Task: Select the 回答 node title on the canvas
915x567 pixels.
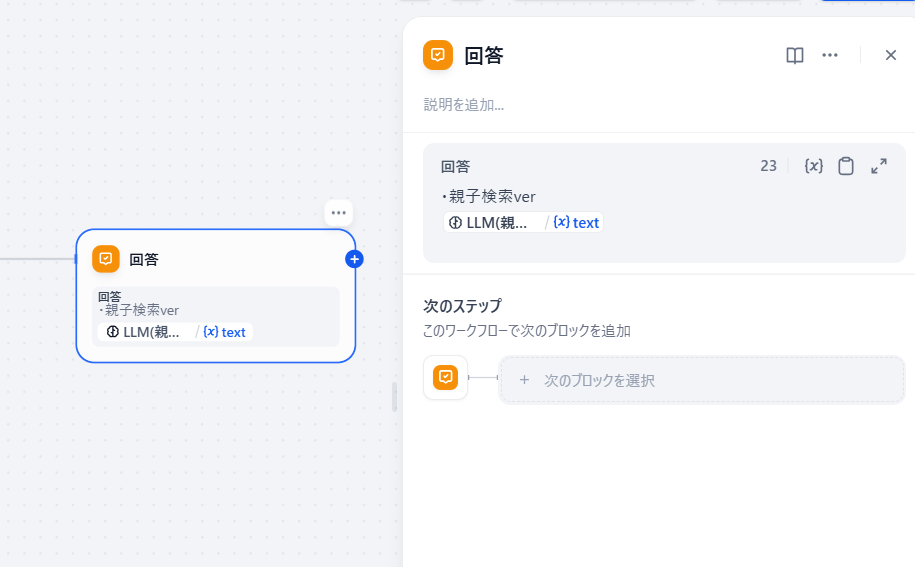Action: point(144,260)
